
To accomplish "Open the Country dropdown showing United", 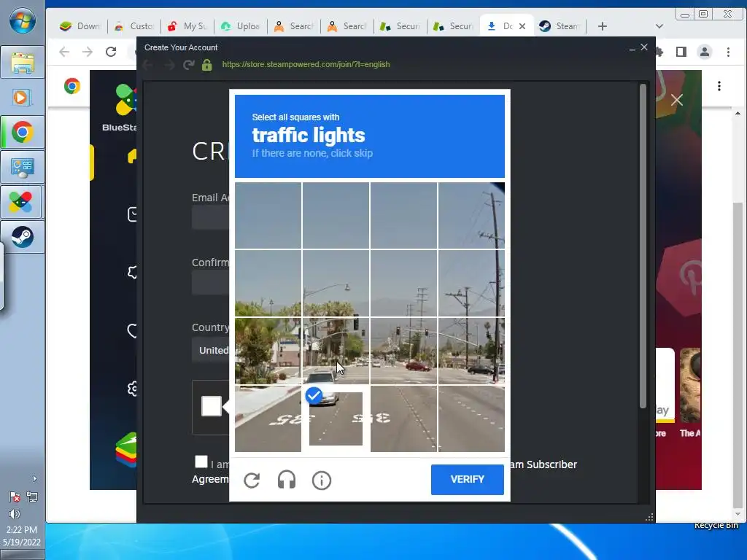I will (x=211, y=350).
